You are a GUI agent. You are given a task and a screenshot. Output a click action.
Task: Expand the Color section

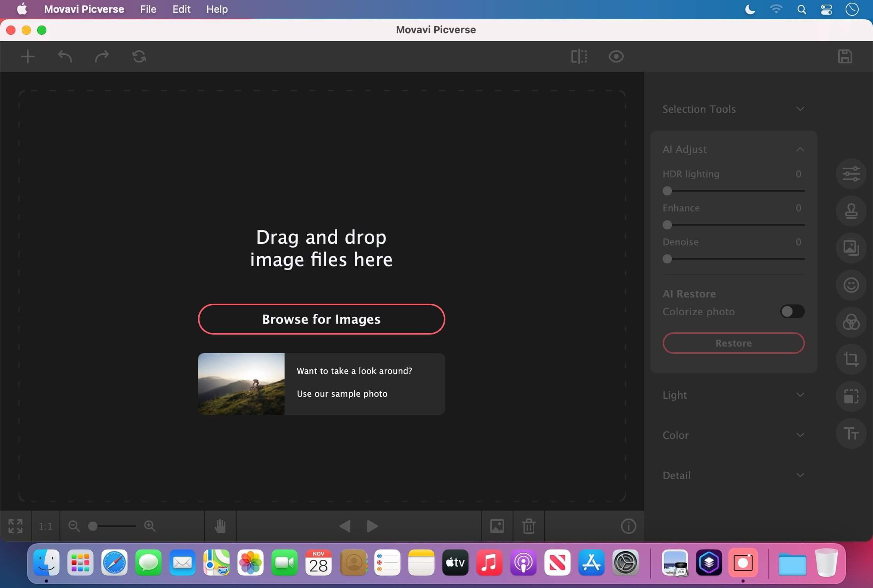[800, 435]
